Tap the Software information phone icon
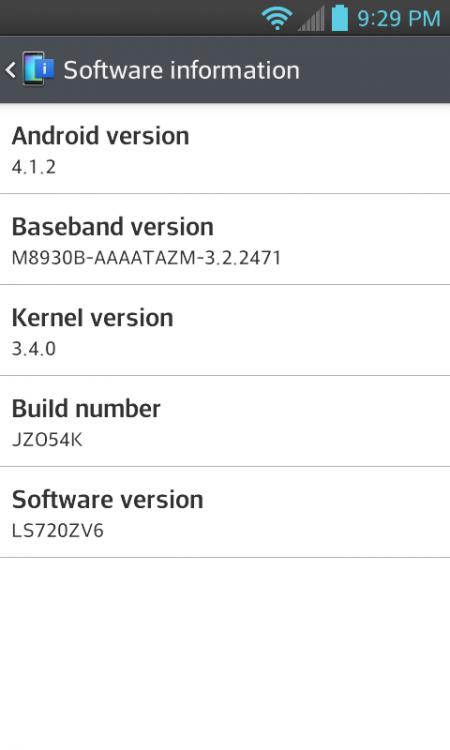Viewport: 450px width, 750px height. [38, 69]
